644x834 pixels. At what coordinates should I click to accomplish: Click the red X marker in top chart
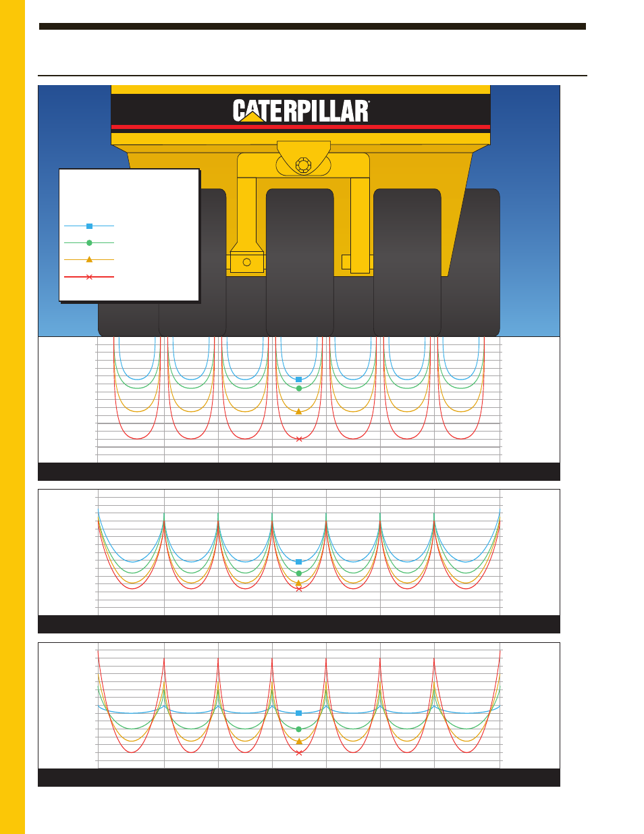click(x=299, y=439)
